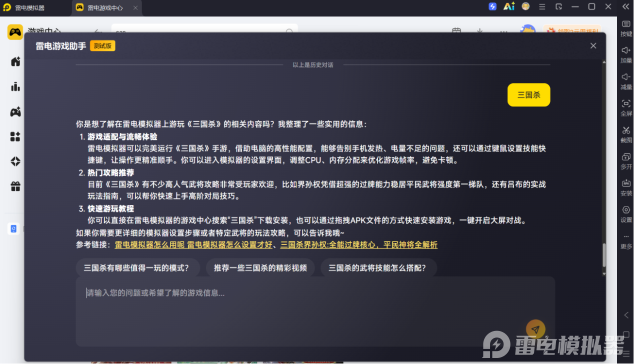This screenshot has height=364, width=634.
Task: Open the ranking chart icon in sidebar
Action: tap(15, 86)
